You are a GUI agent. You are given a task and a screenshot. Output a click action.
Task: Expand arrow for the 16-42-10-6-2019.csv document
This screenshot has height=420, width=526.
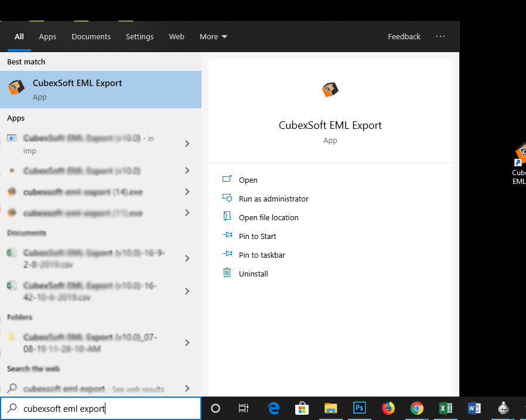point(187,291)
